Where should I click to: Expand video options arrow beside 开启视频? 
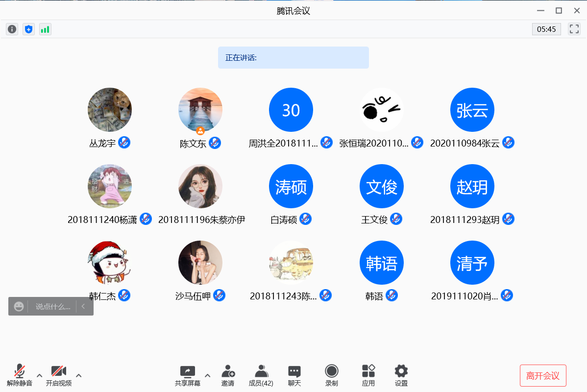pyautogui.click(x=79, y=376)
